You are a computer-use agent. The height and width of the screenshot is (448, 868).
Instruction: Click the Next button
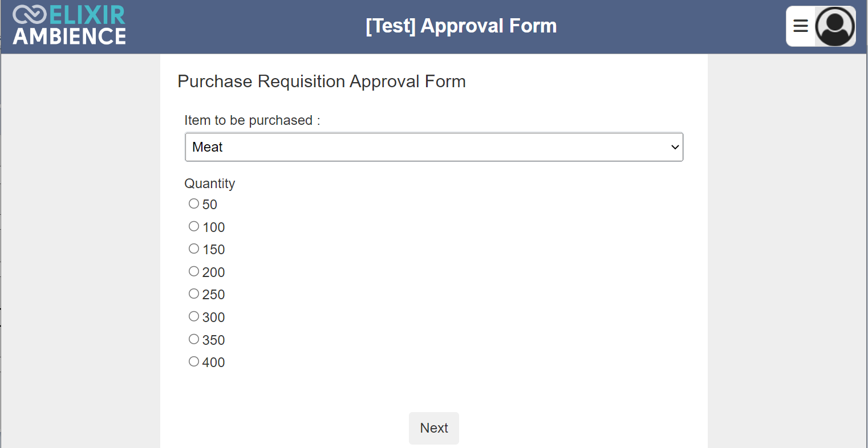pos(434,428)
